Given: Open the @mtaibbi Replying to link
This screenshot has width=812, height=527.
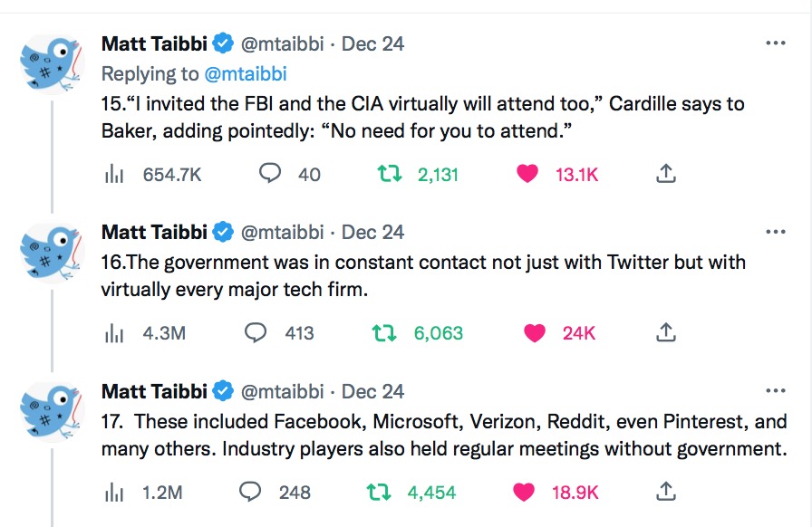Looking at the screenshot, I should pyautogui.click(x=246, y=74).
